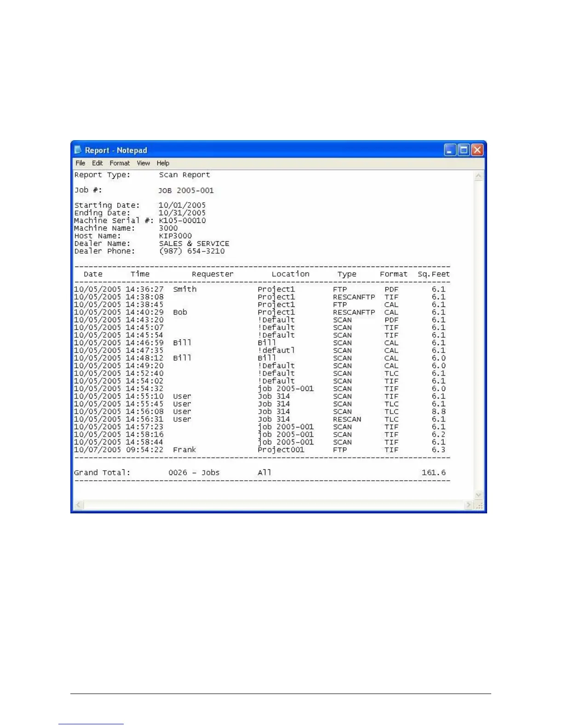Click the 'RESCAN' type at 14:56:31
The width and height of the screenshot is (563, 728).
click(347, 420)
